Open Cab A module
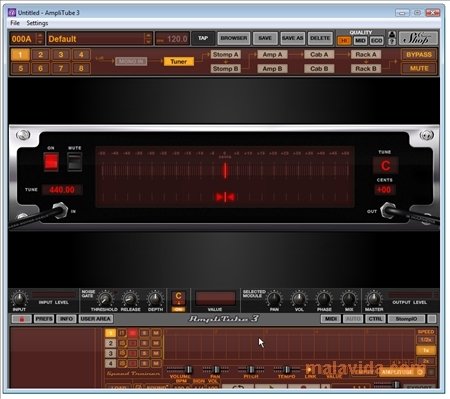The width and height of the screenshot is (450, 399). click(x=319, y=54)
